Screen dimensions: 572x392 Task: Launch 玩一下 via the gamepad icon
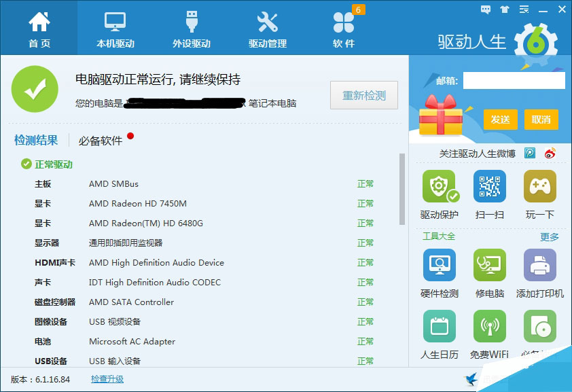pyautogui.click(x=540, y=186)
